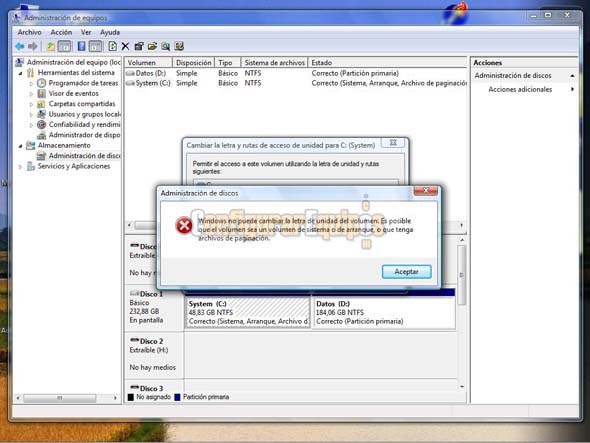Screen dimensions: 590x443
Task: Collapse Administración de discos actions section arrow
Action: pyautogui.click(x=572, y=76)
